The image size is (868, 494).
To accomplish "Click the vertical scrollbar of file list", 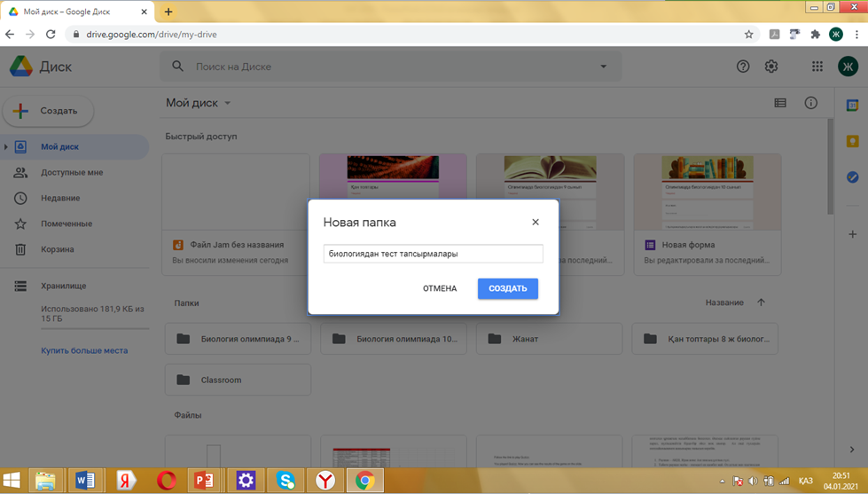I will (x=830, y=166).
